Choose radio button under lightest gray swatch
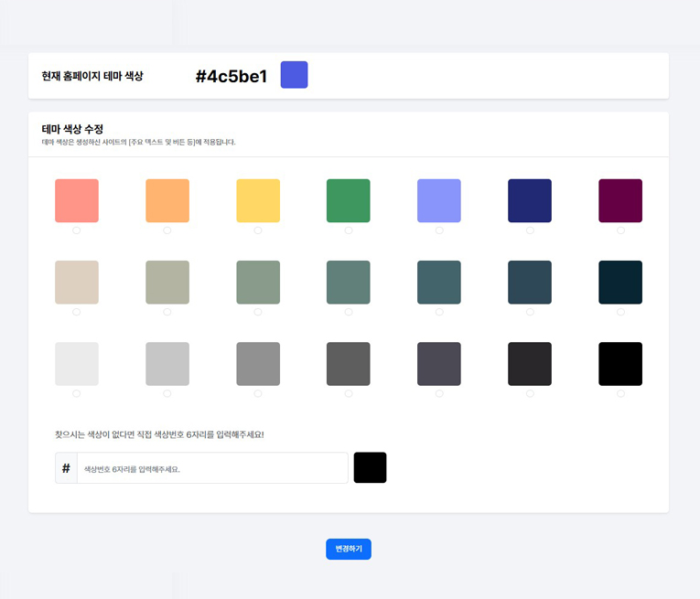700x599 pixels. (x=77, y=393)
